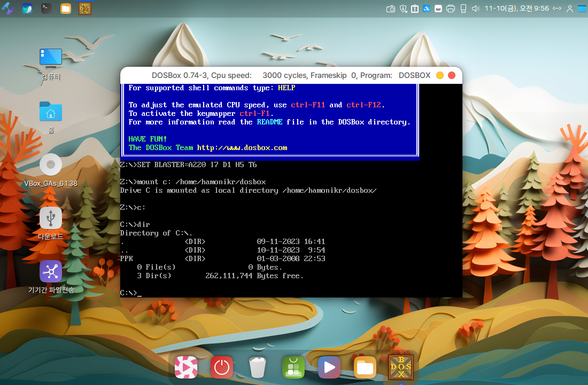
Task: Launch the green app store dock icon
Action: [x=293, y=367]
